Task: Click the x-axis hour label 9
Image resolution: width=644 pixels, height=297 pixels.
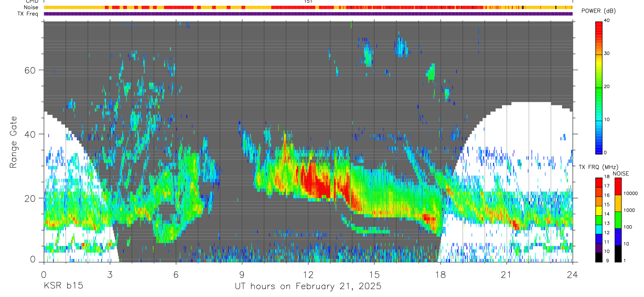Action: coord(242,274)
